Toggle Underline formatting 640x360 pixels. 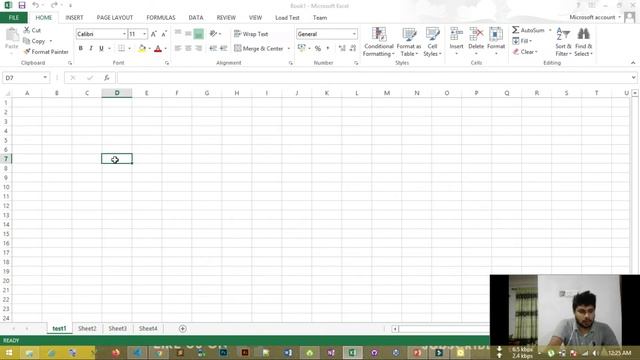[101, 49]
